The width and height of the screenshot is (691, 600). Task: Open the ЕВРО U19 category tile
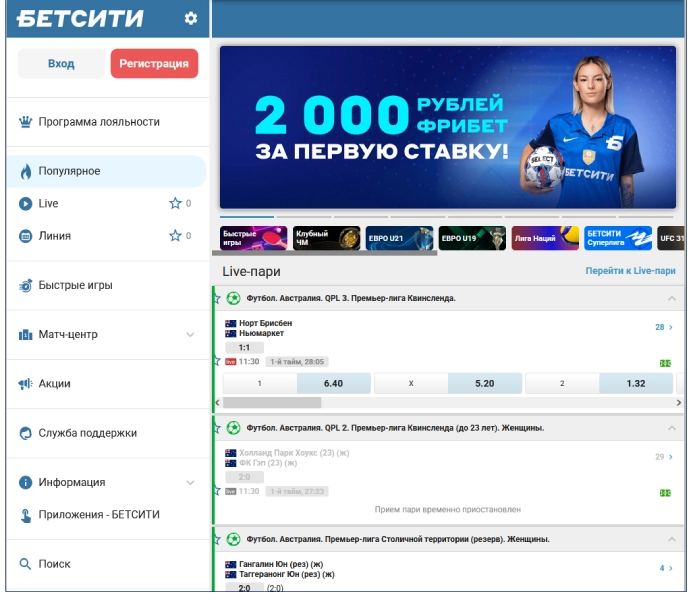point(472,238)
